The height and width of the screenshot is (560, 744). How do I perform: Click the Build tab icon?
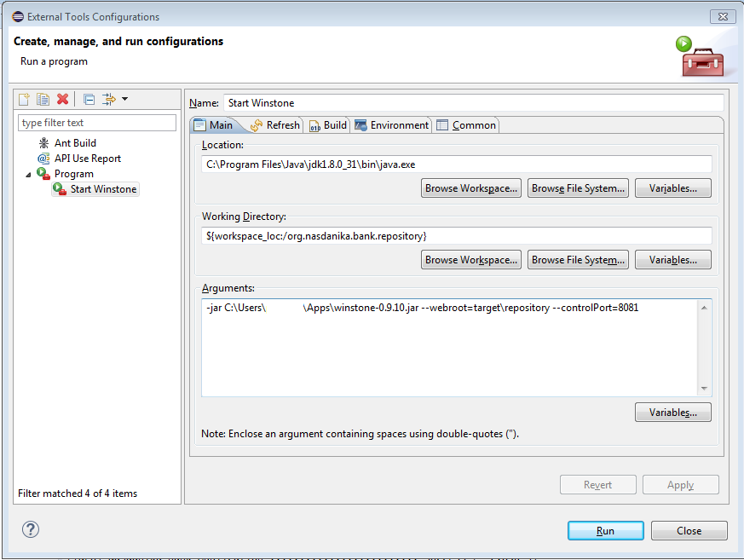[315, 126]
